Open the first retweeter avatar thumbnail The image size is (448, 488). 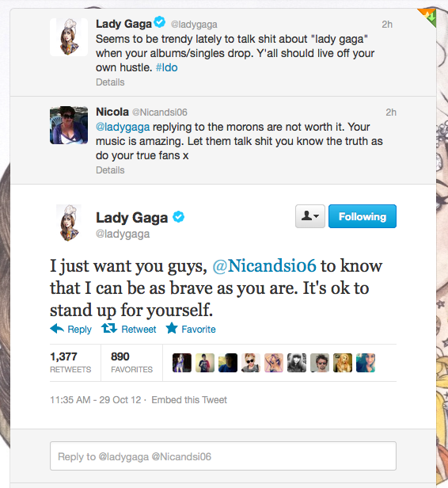pos(182,363)
